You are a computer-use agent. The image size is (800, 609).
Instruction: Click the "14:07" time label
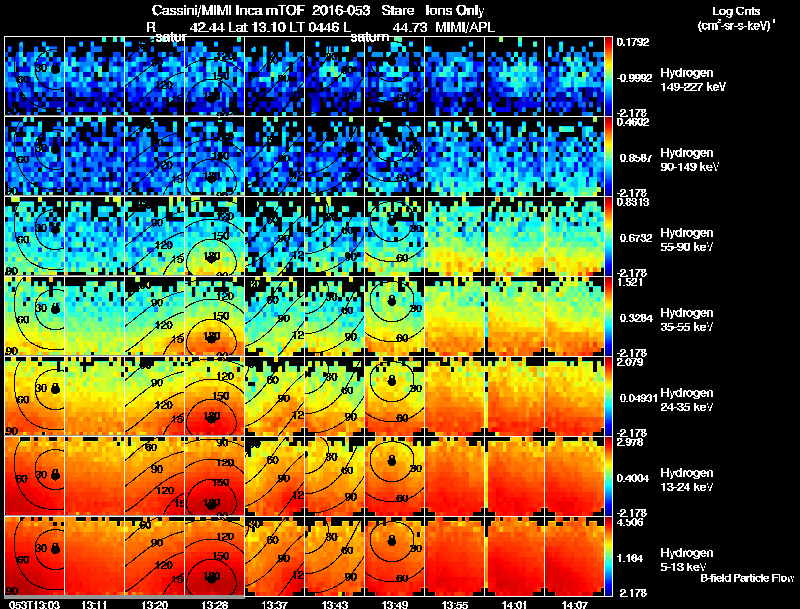pyautogui.click(x=574, y=604)
